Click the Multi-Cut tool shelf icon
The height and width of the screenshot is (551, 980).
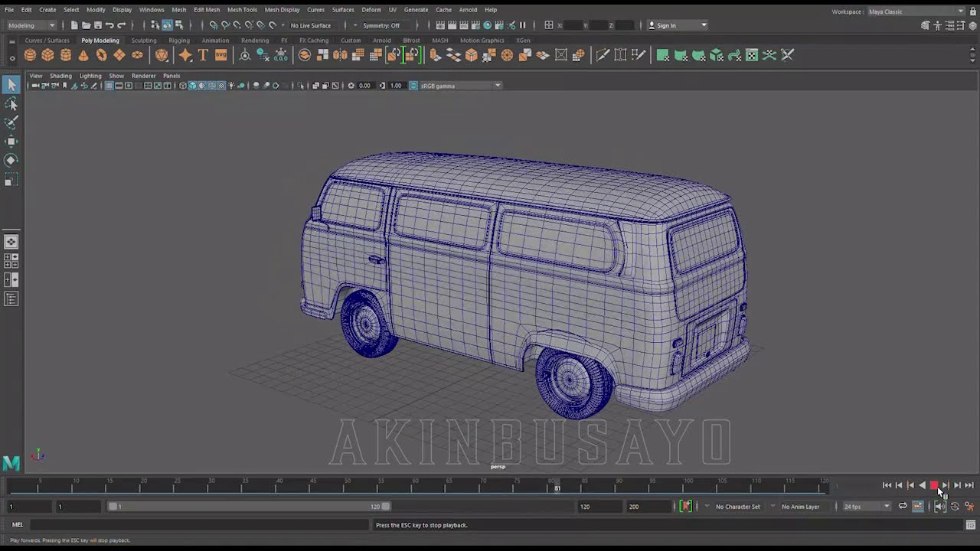[603, 55]
